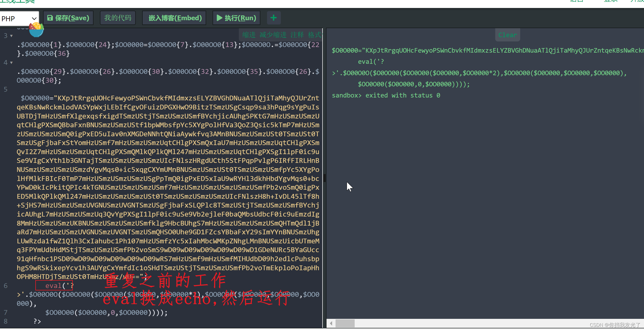This screenshot has width=644, height=330.
Task: Click the floppy disk Save icon
Action: click(50, 18)
